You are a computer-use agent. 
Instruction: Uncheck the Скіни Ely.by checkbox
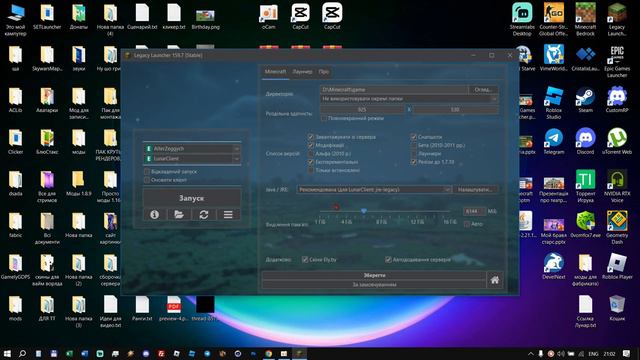305,260
